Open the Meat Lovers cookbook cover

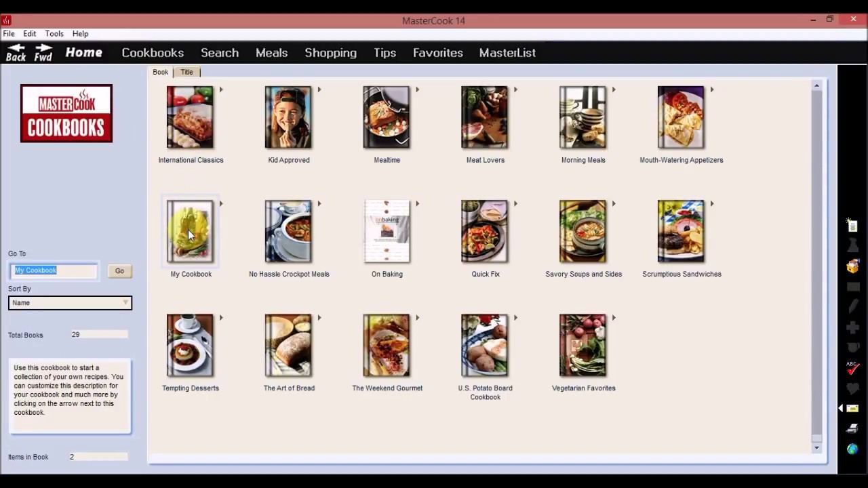coord(485,117)
